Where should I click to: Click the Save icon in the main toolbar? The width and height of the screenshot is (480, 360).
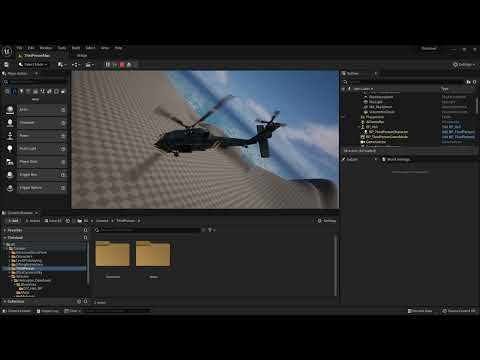pyautogui.click(x=6, y=64)
